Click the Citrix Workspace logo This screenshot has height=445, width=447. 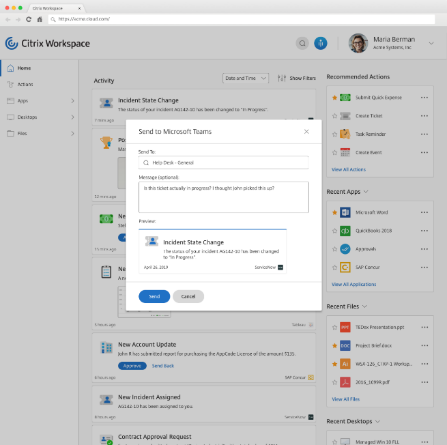[47, 43]
